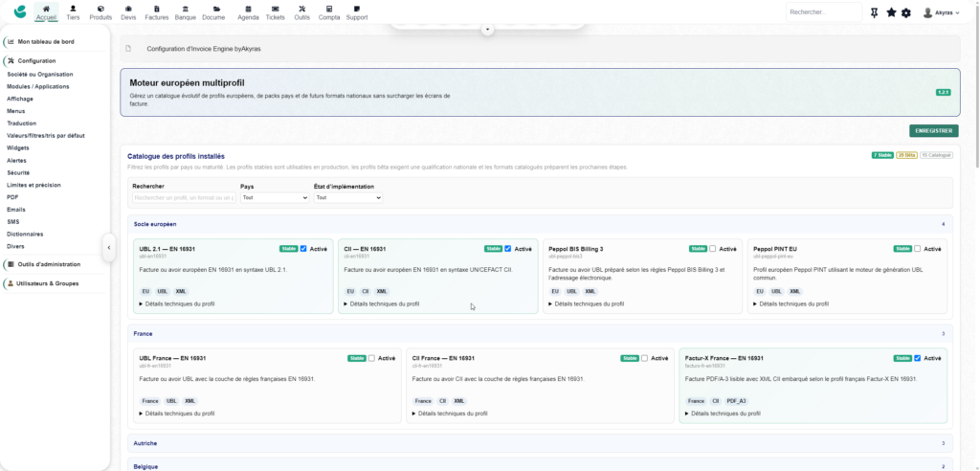Image resolution: width=980 pixels, height=471 pixels.
Task: Open the Outils tools icon
Action: click(x=302, y=9)
